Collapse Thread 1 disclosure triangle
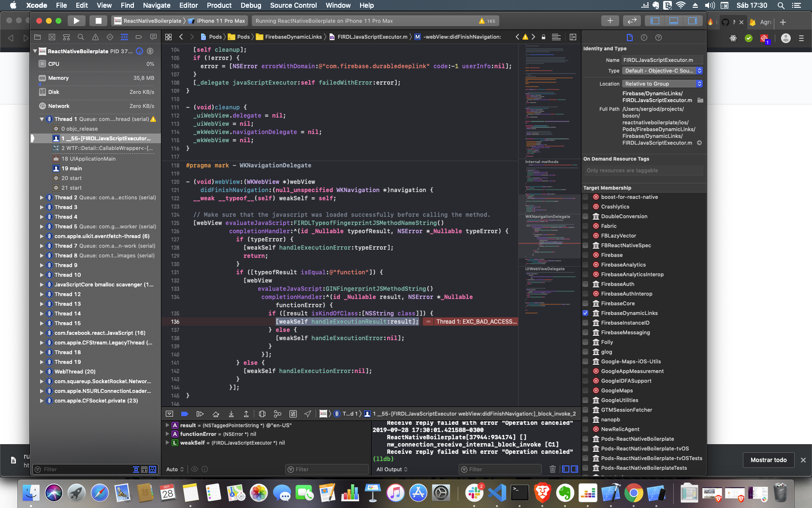This screenshot has height=508, width=812. pyautogui.click(x=42, y=119)
